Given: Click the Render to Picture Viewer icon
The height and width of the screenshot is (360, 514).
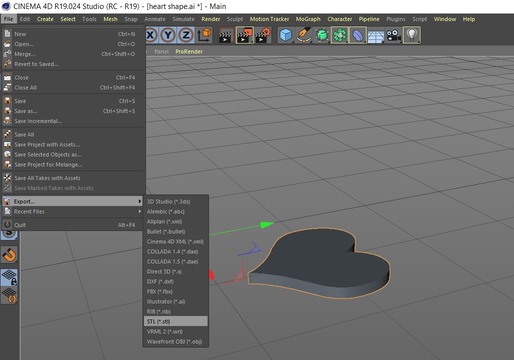Looking at the screenshot, I should [244, 35].
